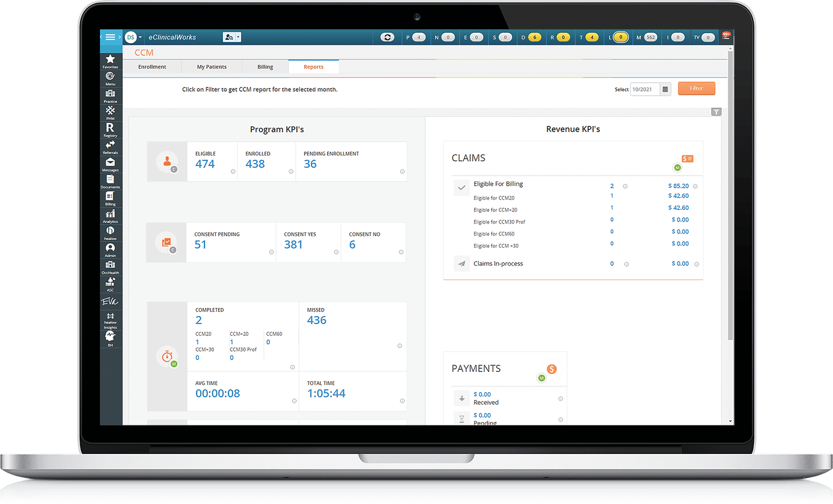Image resolution: width=833 pixels, height=504 pixels.
Task: Click info icon in Eligible card
Action: [233, 171]
